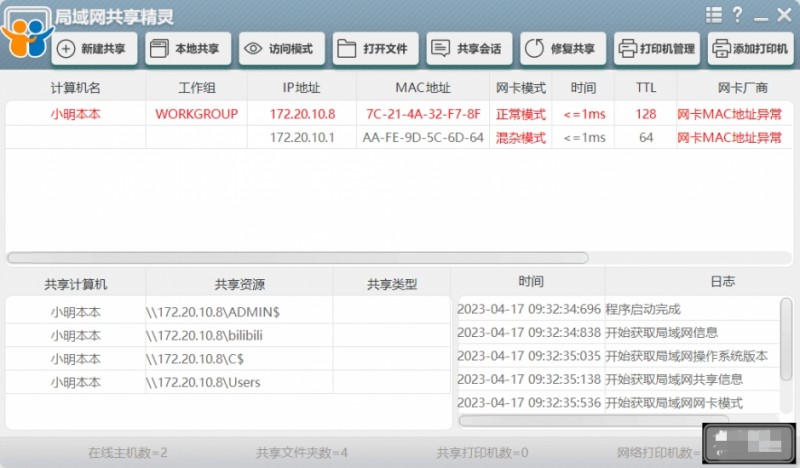
Task: Click the 新建共享 toolbar button
Action: coord(94,48)
